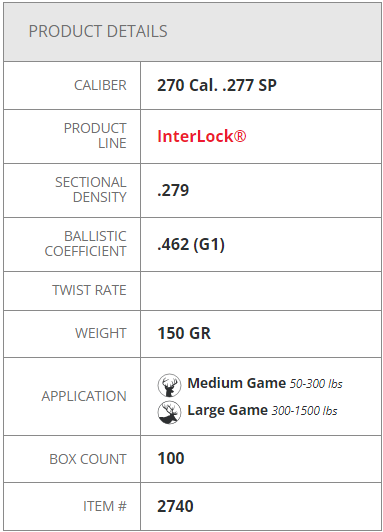Click the Medium Game deer icon

coord(169,385)
